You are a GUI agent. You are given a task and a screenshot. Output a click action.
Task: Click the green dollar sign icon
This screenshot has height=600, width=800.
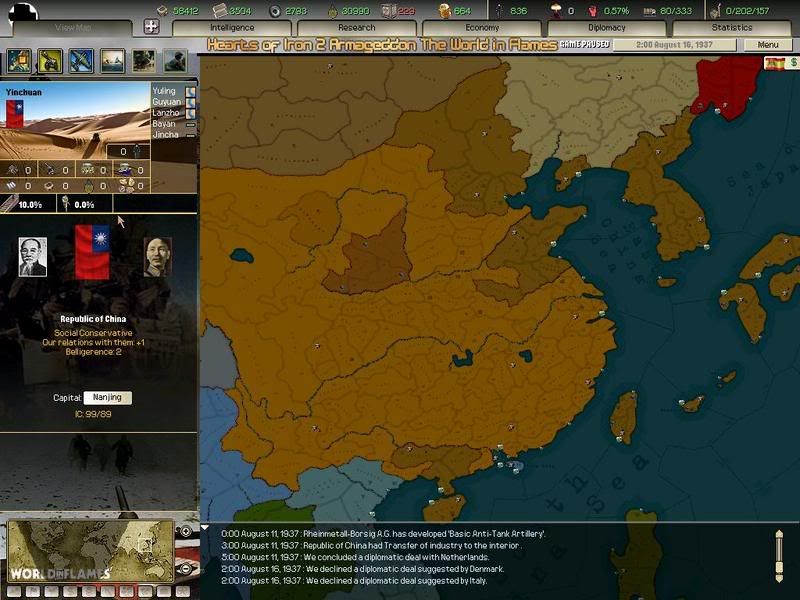pyautogui.click(x=793, y=63)
